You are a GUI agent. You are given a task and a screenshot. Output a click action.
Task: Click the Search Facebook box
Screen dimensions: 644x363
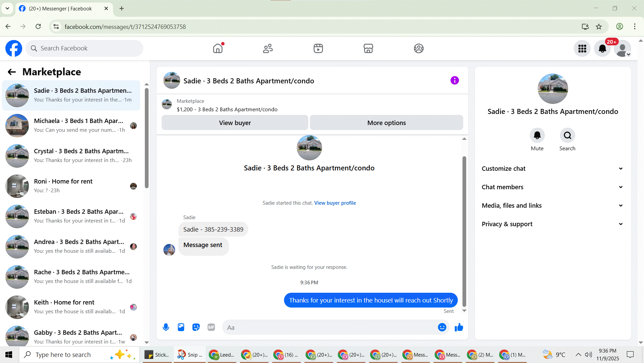click(85, 48)
